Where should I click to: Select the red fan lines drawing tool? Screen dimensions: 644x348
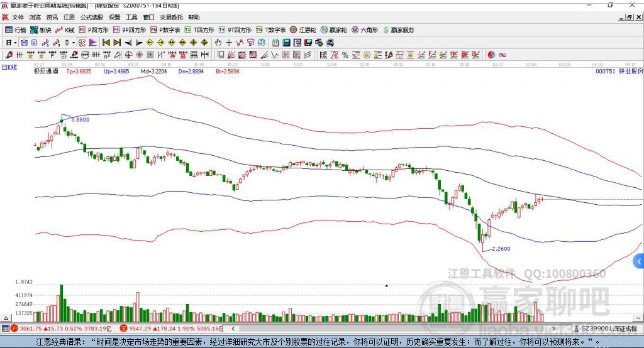[x=232, y=55]
